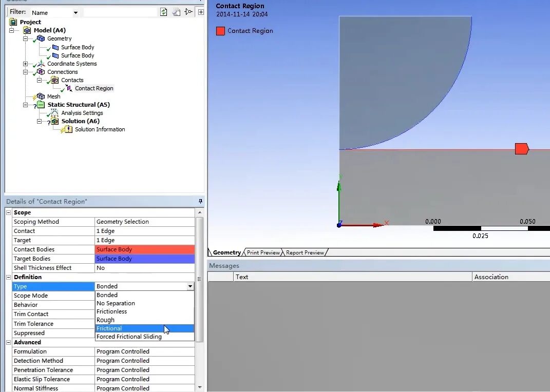
Task: Click the Details scrollbar up arrow
Action: [200, 212]
